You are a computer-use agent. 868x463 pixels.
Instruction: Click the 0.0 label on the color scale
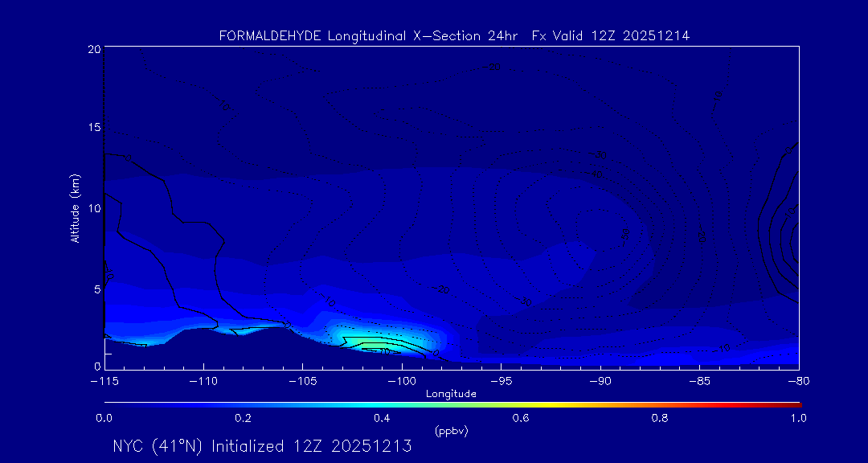[104, 418]
